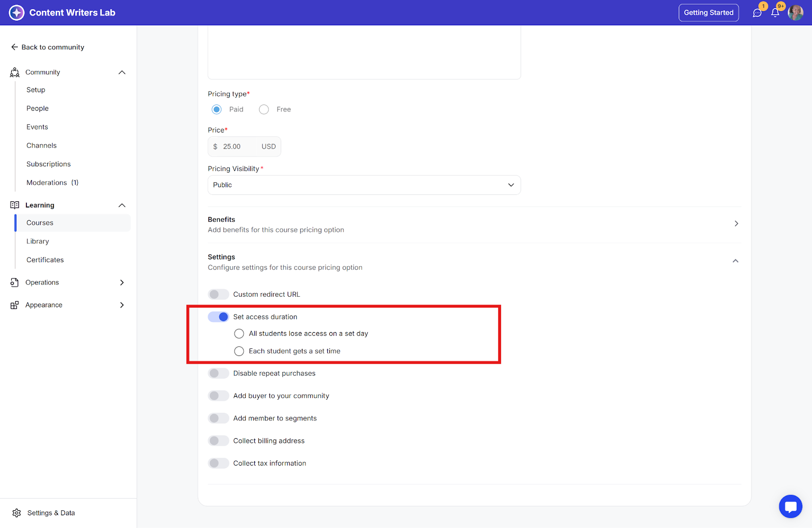Click the Appearance icon in sidebar
This screenshot has height=528, width=812.
coord(15,305)
